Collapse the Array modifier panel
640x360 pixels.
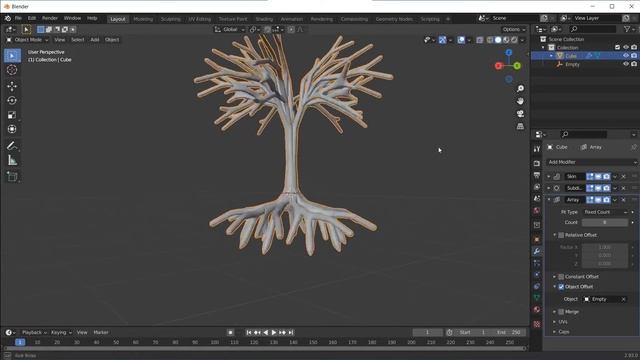(x=549, y=200)
